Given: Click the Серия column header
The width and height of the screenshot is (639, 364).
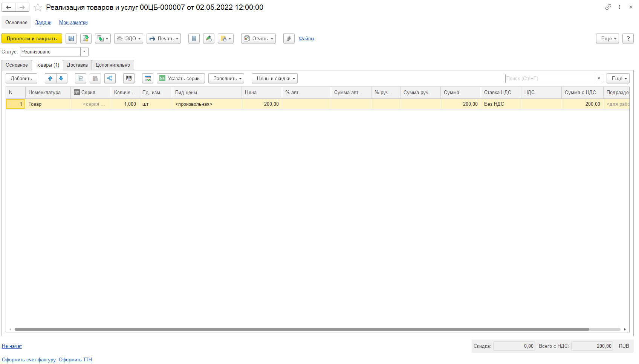Looking at the screenshot, I should point(91,93).
